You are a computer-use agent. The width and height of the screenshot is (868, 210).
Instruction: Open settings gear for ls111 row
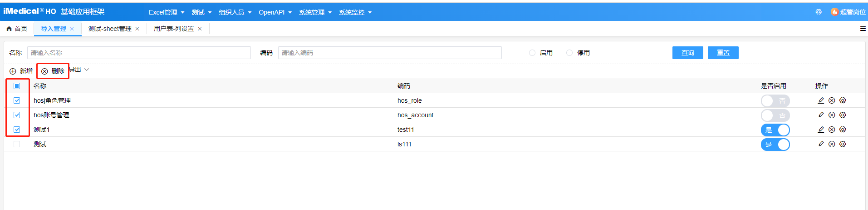(843, 144)
